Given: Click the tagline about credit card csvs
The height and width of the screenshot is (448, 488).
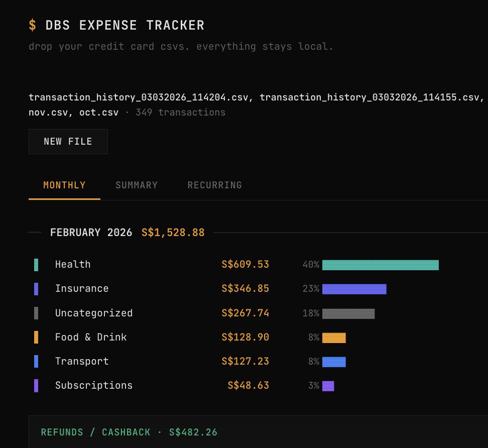Looking at the screenshot, I should pos(181,47).
